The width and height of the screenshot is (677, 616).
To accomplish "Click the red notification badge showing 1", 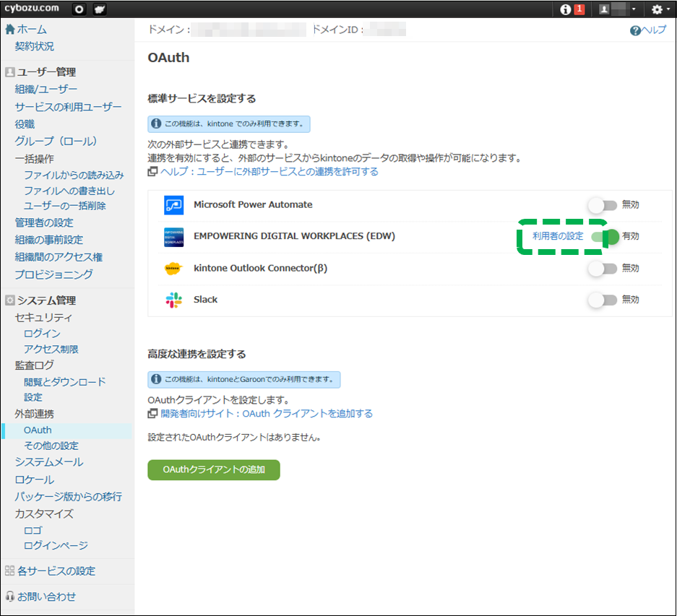I will [579, 9].
